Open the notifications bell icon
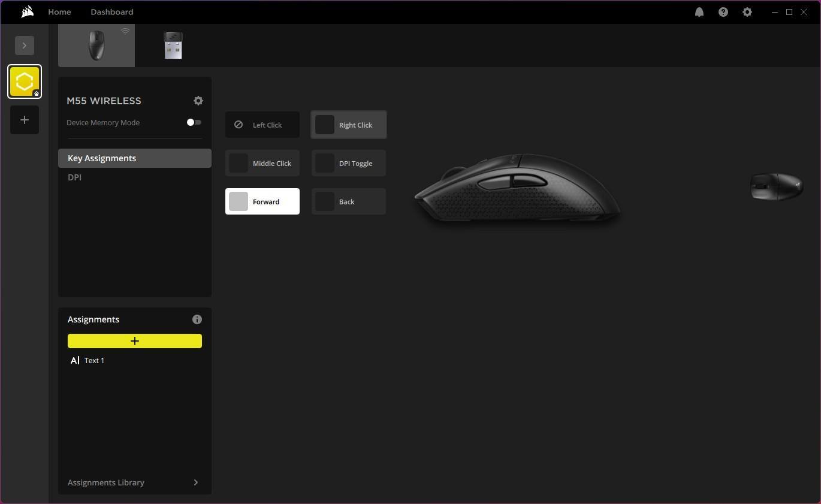821x504 pixels. (x=699, y=12)
